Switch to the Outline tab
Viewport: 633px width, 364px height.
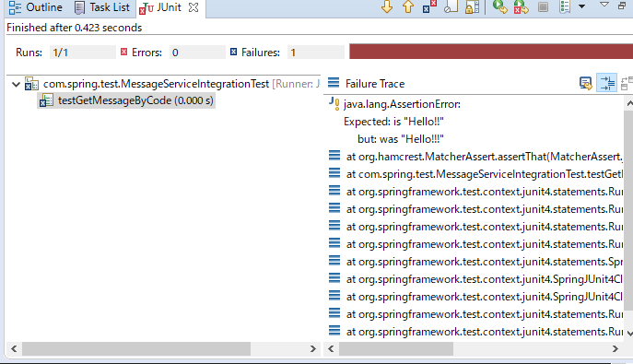coord(36,7)
